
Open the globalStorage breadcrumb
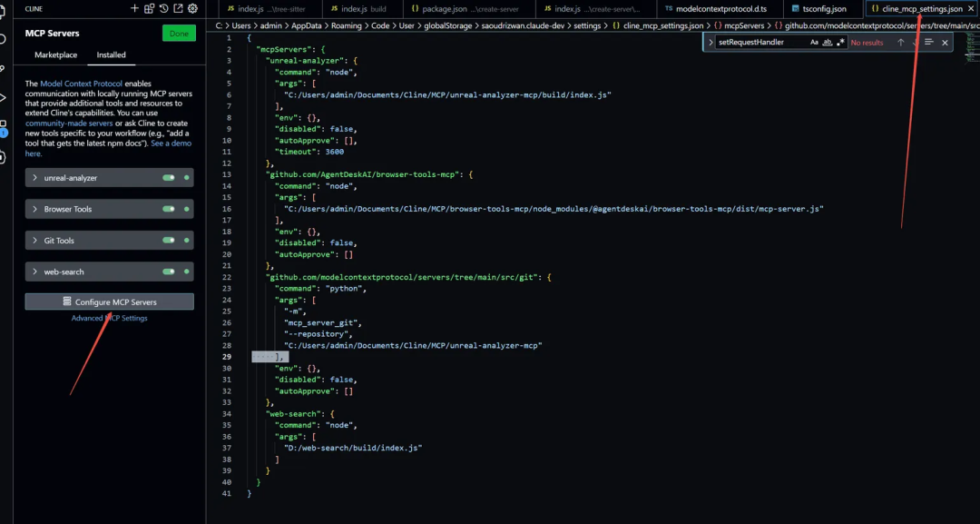point(446,25)
